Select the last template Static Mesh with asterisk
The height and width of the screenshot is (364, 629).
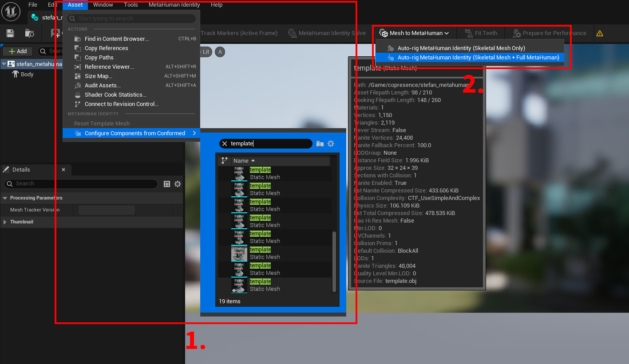pyautogui.click(x=274, y=286)
